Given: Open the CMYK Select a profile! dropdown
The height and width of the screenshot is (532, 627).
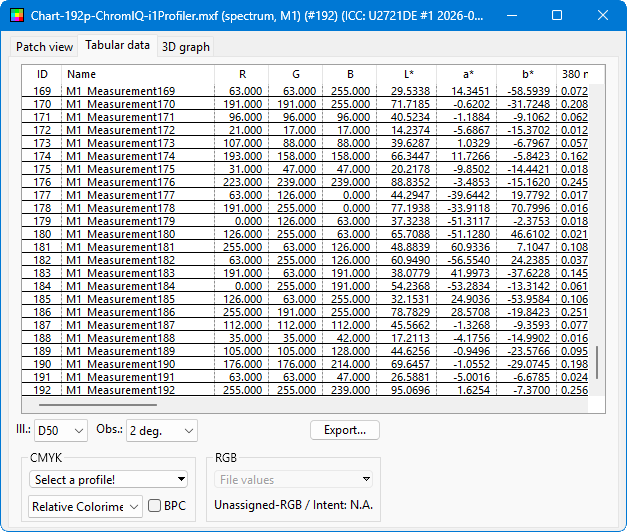Looking at the screenshot, I should pos(108,479).
